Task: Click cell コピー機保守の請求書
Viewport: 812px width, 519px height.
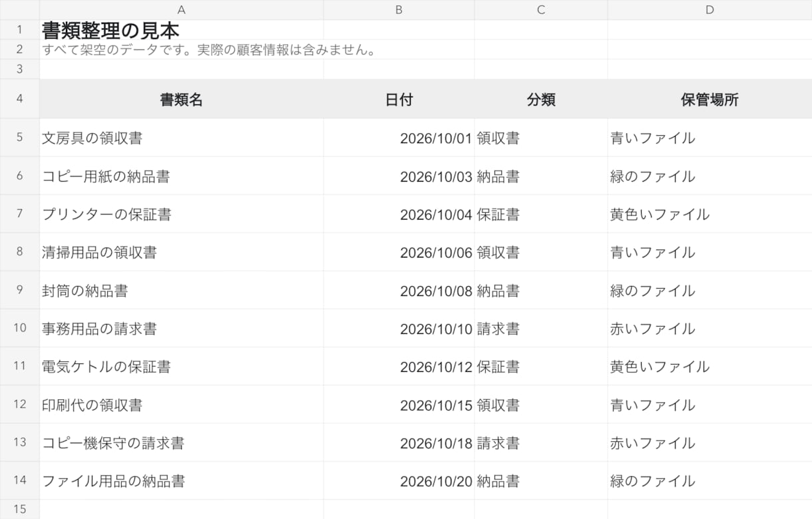Action: [182, 442]
